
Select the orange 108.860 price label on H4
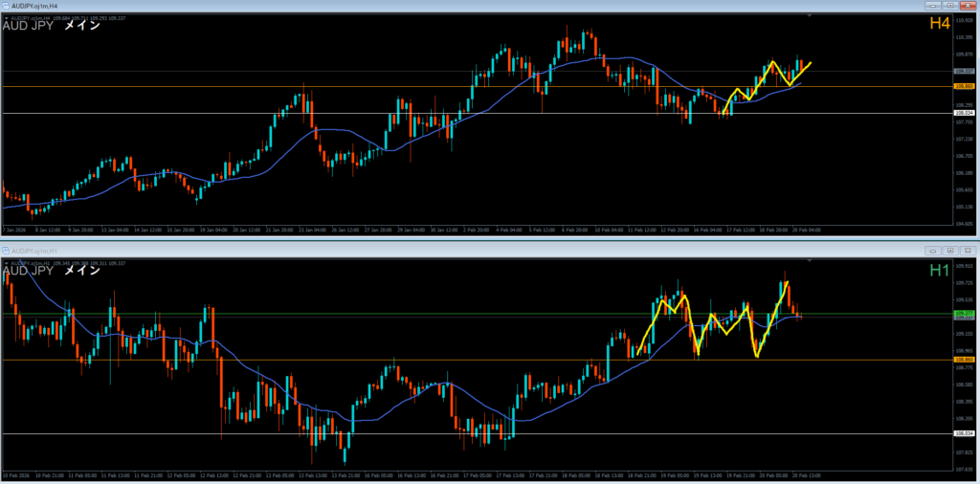[963, 87]
